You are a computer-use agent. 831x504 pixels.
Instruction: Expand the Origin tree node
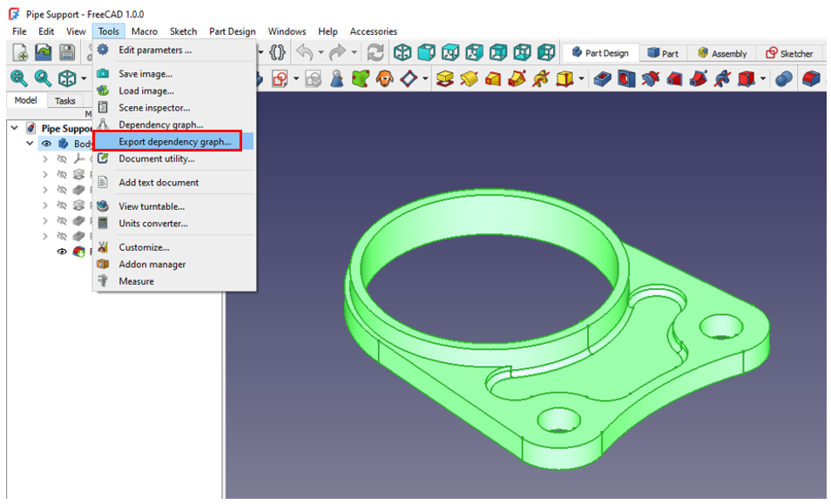45,159
